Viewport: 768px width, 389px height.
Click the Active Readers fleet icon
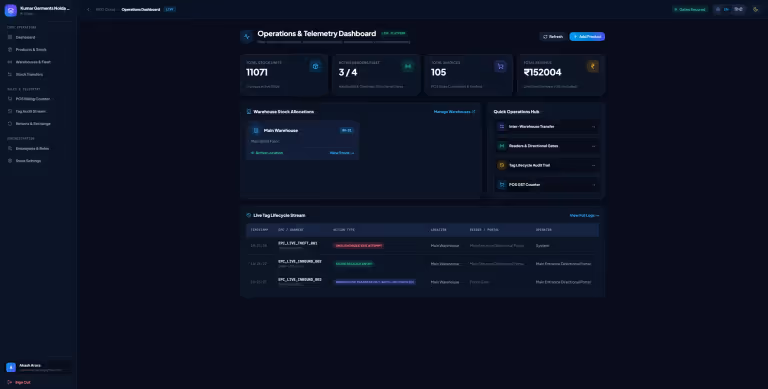coord(408,66)
